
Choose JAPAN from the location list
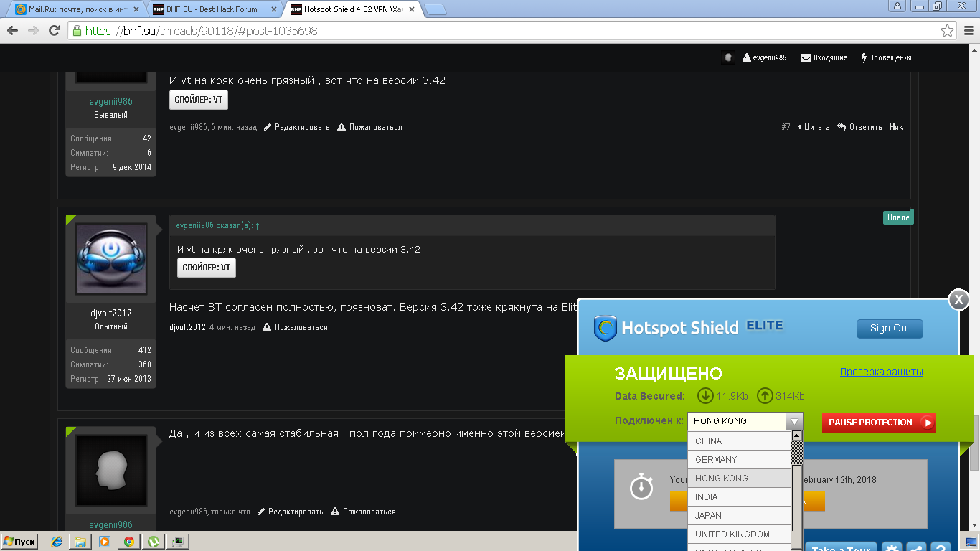pos(739,516)
